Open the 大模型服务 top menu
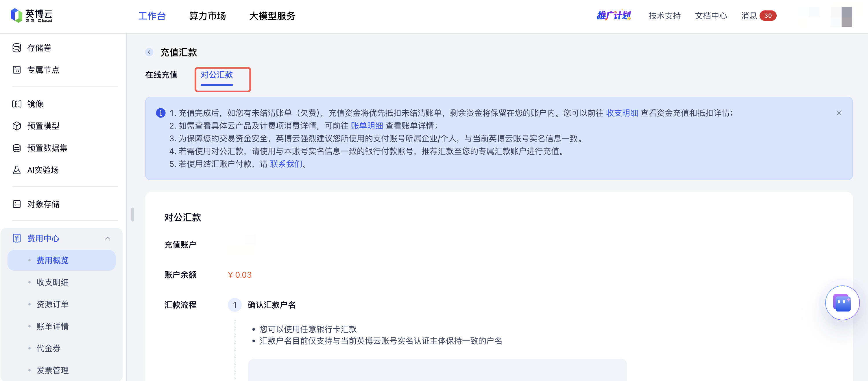Image resolution: width=868 pixels, height=381 pixels. coord(272,16)
